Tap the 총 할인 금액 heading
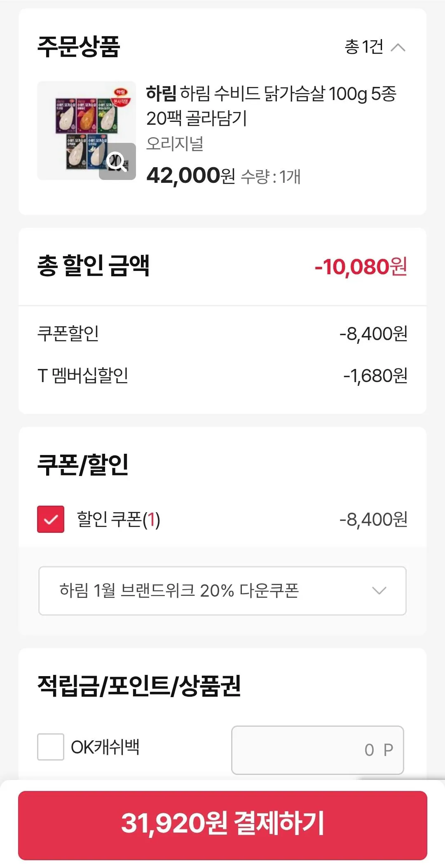This screenshot has width=445, height=868. [x=94, y=266]
